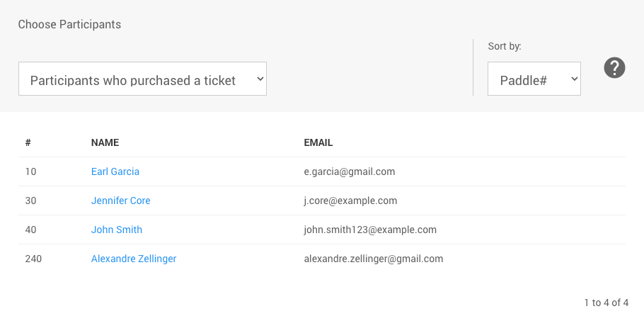
Task: Click the NAME column header
Action: 105,142
